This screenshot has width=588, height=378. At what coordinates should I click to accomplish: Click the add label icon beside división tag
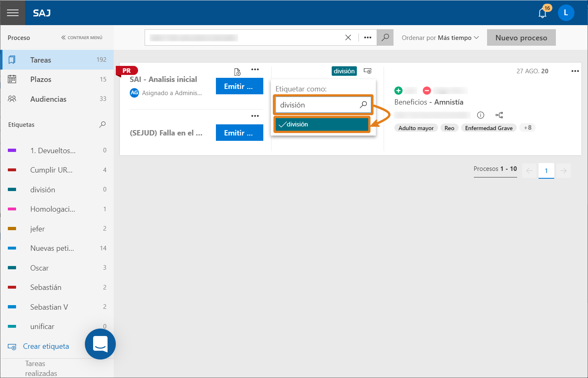click(x=368, y=71)
